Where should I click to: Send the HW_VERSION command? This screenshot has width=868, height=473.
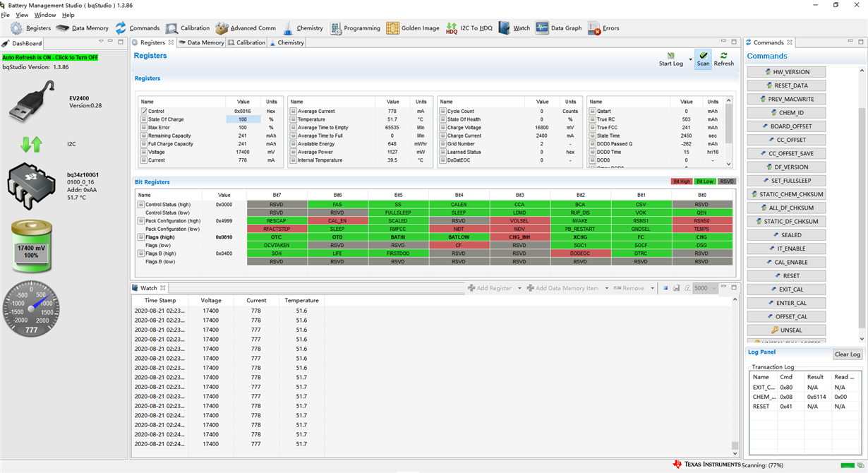pyautogui.click(x=788, y=72)
